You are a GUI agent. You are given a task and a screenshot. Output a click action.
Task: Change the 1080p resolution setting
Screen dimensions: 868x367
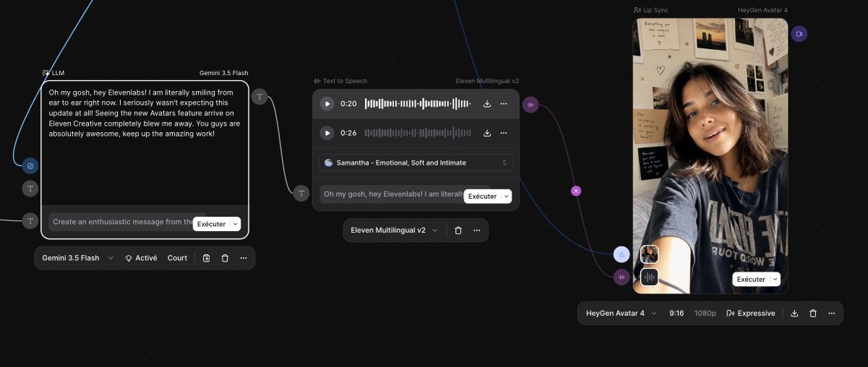tap(705, 314)
